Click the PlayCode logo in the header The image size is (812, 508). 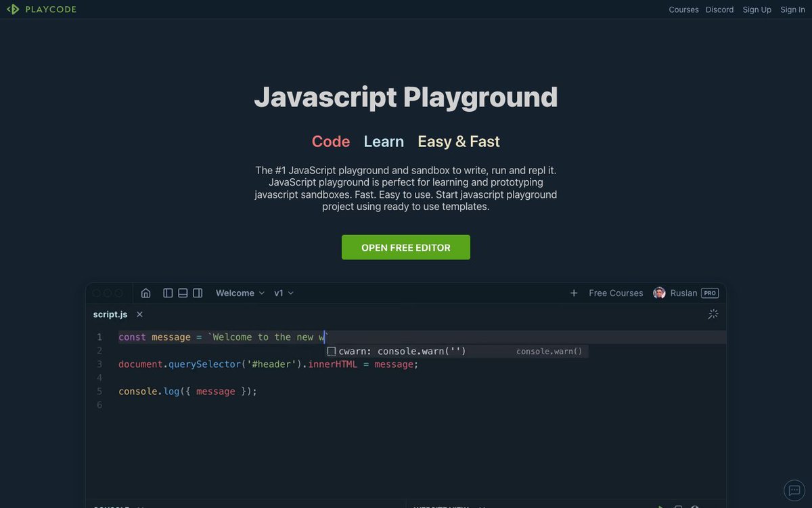tap(41, 9)
